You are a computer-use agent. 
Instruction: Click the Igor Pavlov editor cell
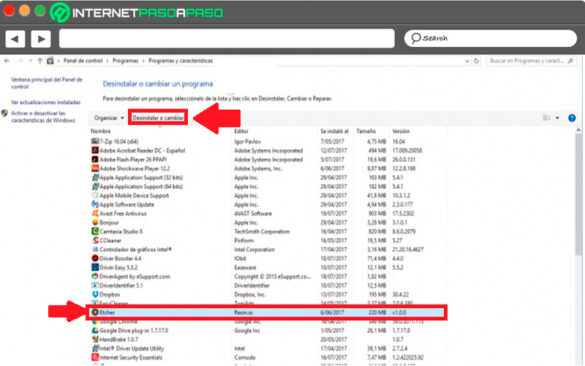click(247, 141)
